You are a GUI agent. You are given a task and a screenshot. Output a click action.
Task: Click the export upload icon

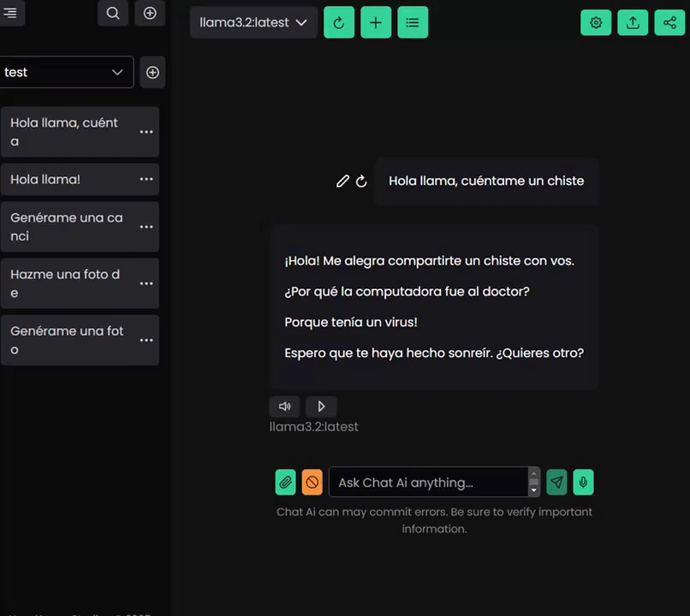pos(633,23)
